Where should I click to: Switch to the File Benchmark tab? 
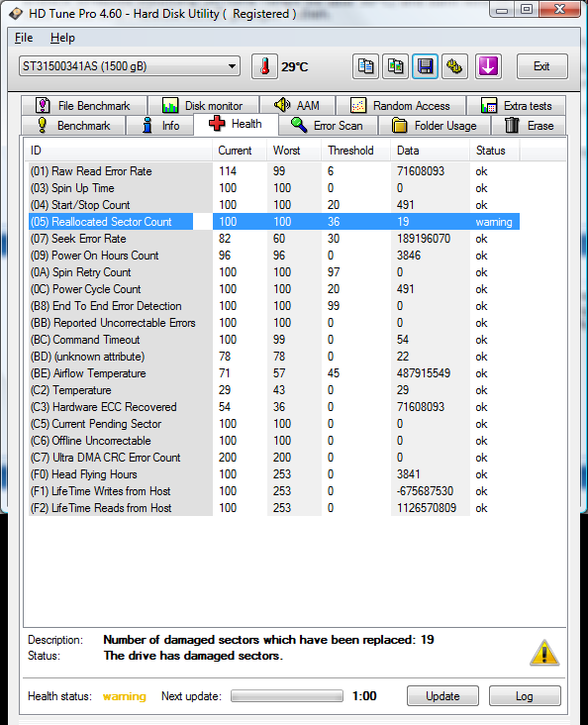coord(84,106)
